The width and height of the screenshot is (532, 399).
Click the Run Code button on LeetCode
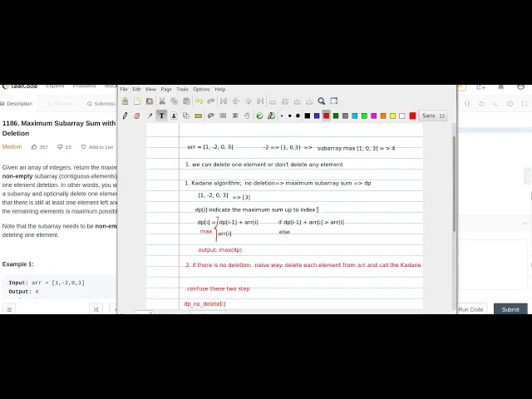click(x=470, y=309)
